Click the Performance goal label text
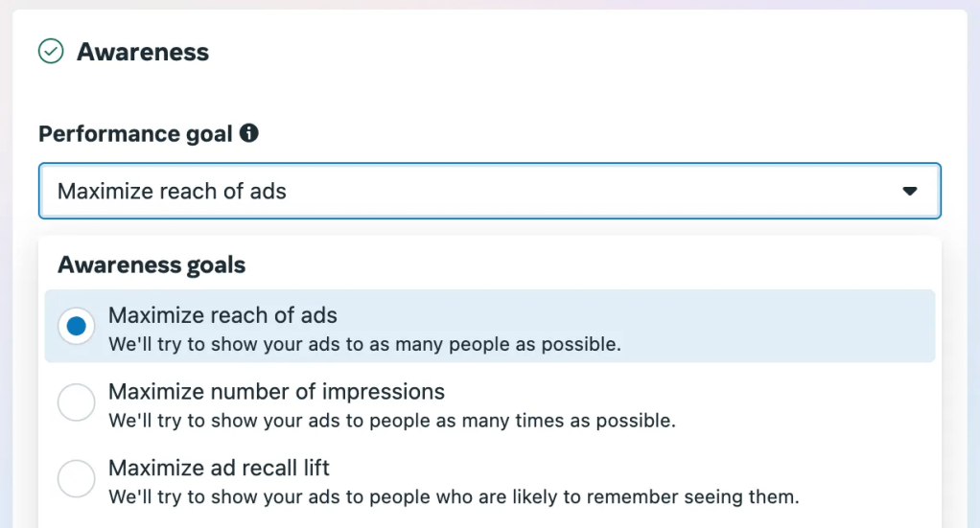The width and height of the screenshot is (980, 528). pos(135,134)
